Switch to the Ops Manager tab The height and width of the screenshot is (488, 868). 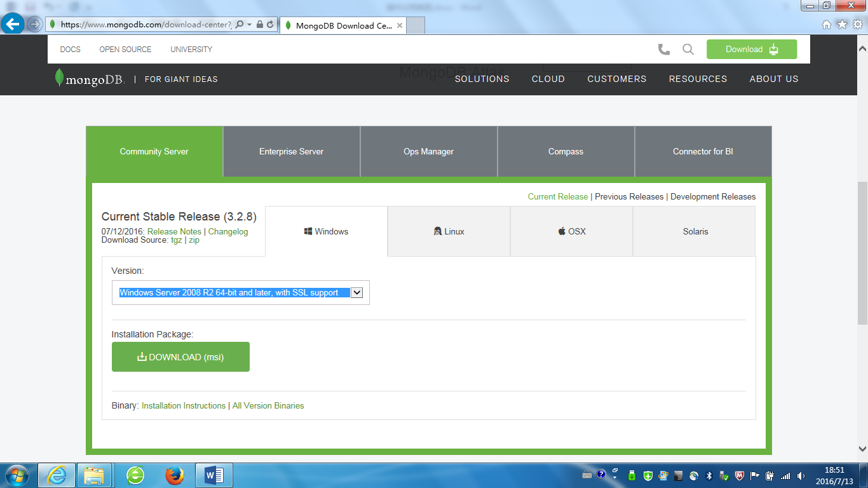click(429, 151)
